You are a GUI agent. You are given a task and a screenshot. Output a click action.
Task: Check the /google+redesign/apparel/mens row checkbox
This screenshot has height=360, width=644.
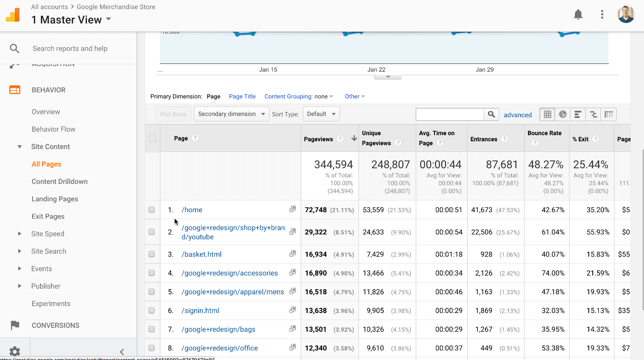tap(152, 291)
